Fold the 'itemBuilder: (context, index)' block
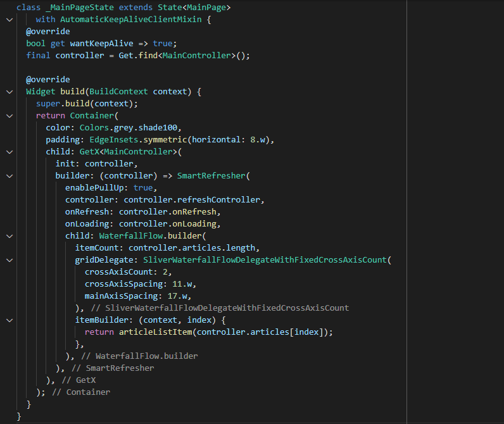The width and height of the screenshot is (504, 424). coord(9,320)
